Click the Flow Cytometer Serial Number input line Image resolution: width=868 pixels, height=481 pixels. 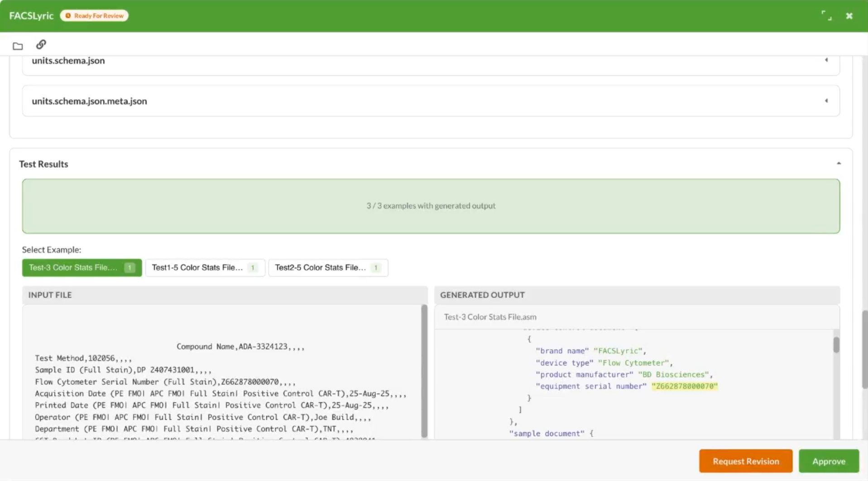[165, 382]
